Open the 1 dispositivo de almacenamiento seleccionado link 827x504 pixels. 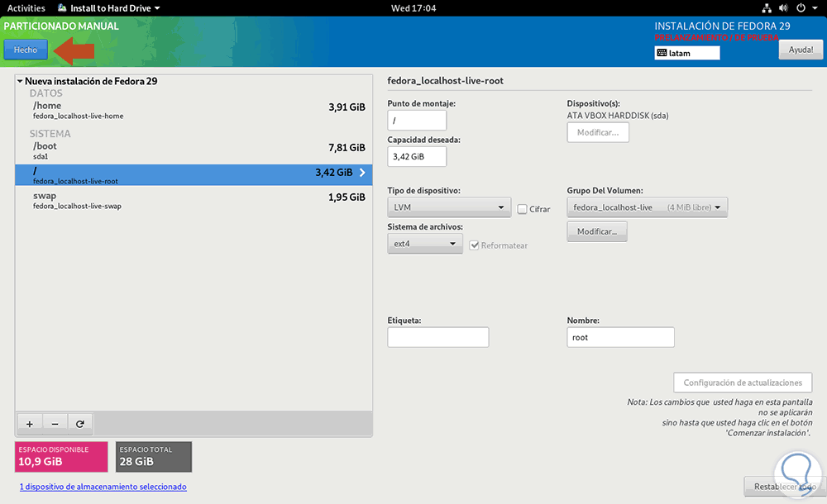point(103,487)
